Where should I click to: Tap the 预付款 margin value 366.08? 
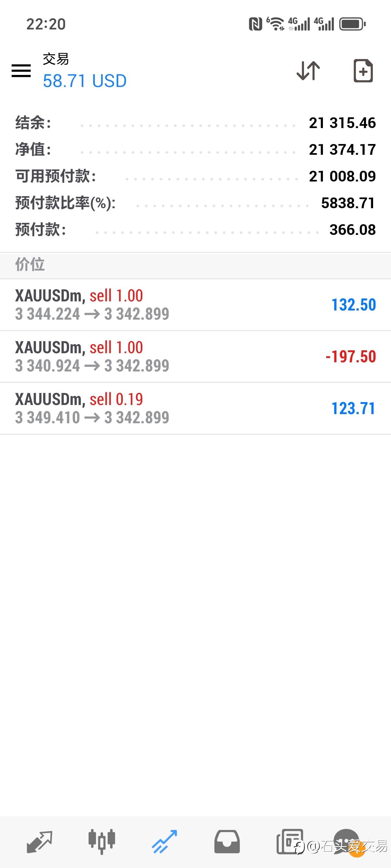coord(352,230)
